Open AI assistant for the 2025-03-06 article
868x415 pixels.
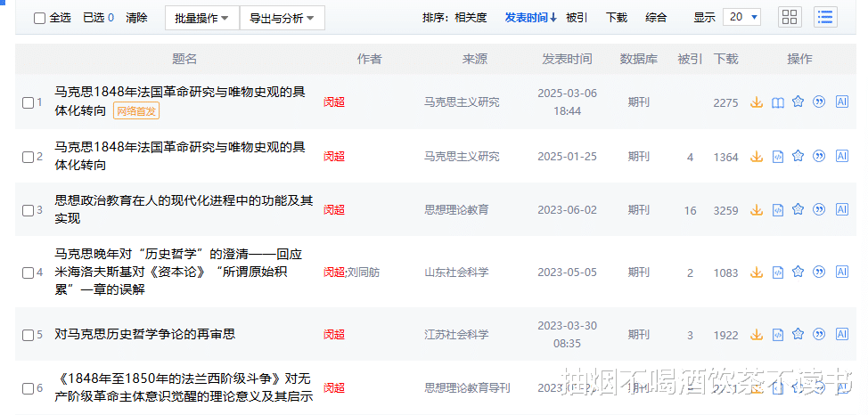coord(842,102)
